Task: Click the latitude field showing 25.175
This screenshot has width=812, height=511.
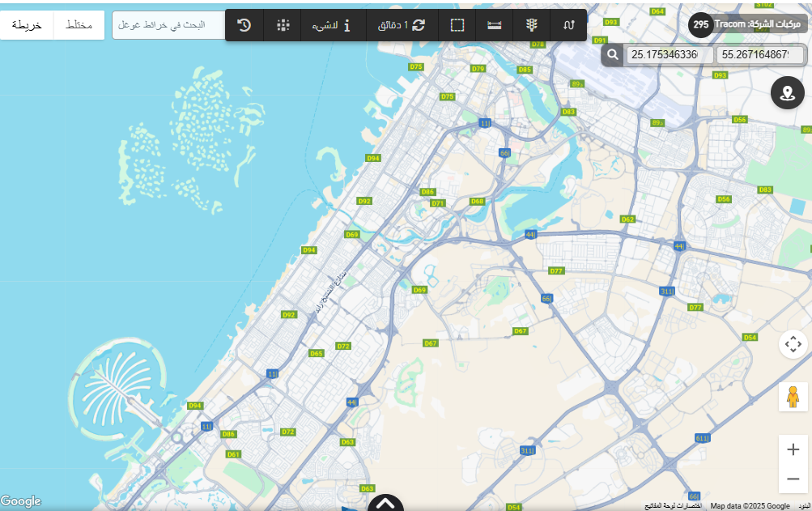Action: click(x=669, y=55)
